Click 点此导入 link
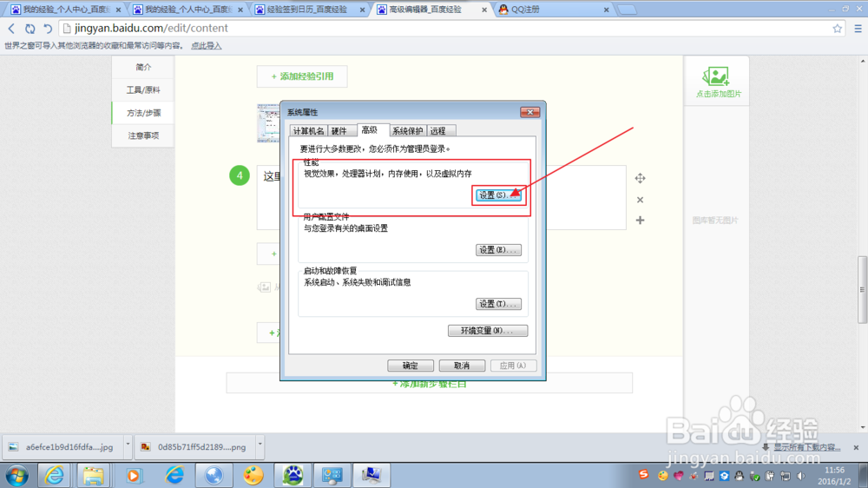The width and height of the screenshot is (868, 488). [206, 46]
